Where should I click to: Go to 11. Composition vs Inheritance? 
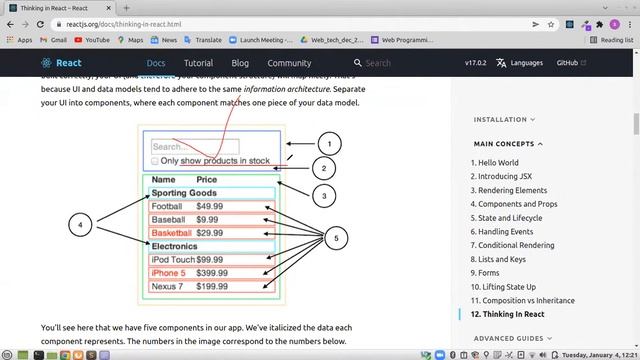pos(522,300)
